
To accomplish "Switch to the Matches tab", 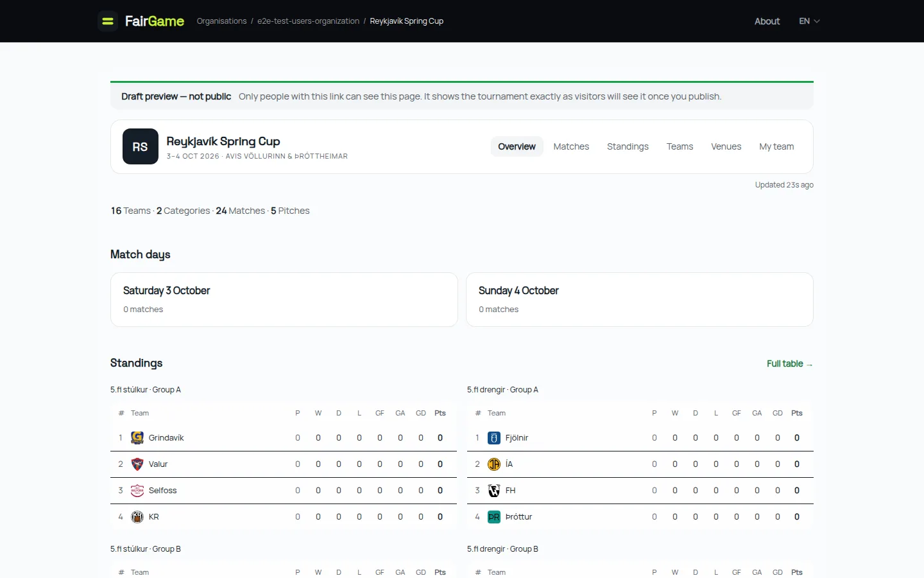I will pyautogui.click(x=571, y=146).
